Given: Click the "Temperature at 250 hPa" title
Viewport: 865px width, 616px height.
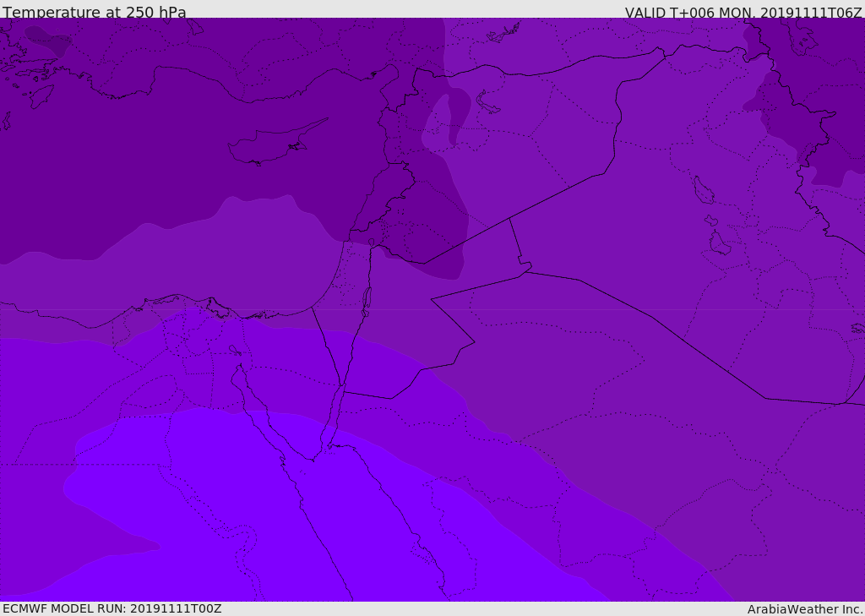Looking at the screenshot, I should (x=94, y=12).
